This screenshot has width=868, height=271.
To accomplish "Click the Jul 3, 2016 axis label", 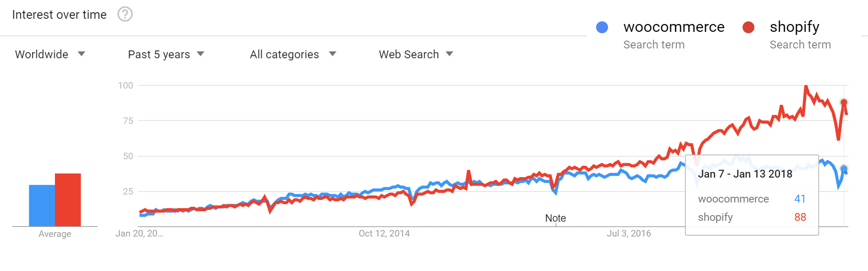I will [x=629, y=233].
